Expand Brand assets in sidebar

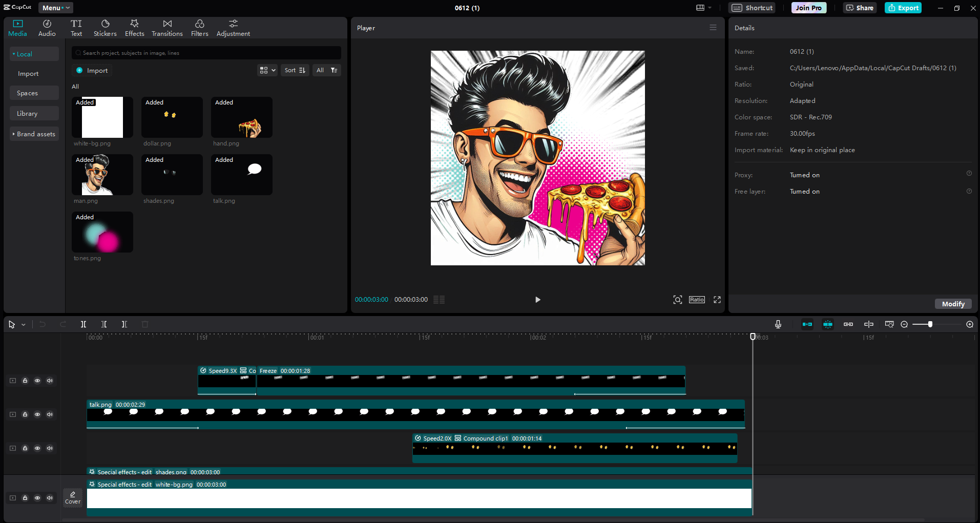point(34,134)
